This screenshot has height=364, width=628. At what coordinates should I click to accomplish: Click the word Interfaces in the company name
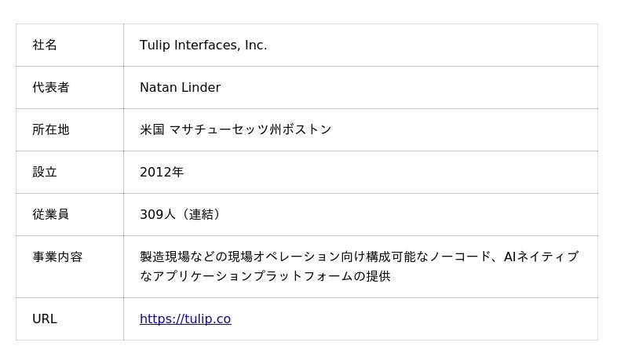pos(207,45)
